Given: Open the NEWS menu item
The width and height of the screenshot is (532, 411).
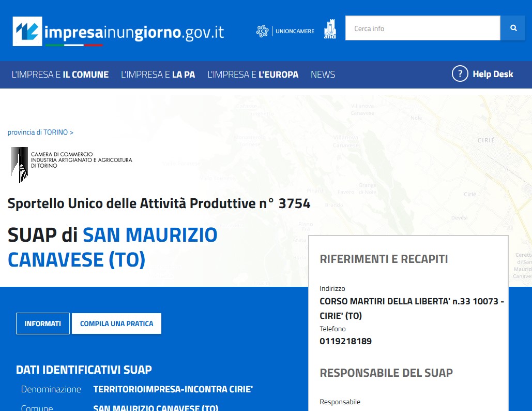Looking at the screenshot, I should point(323,75).
